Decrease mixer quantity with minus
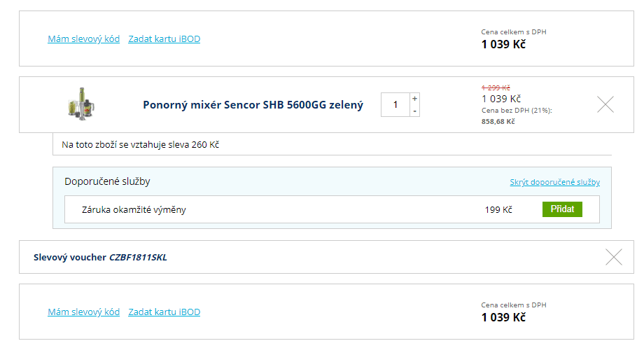Image resolution: width=644 pixels, height=355 pixels. [x=415, y=111]
